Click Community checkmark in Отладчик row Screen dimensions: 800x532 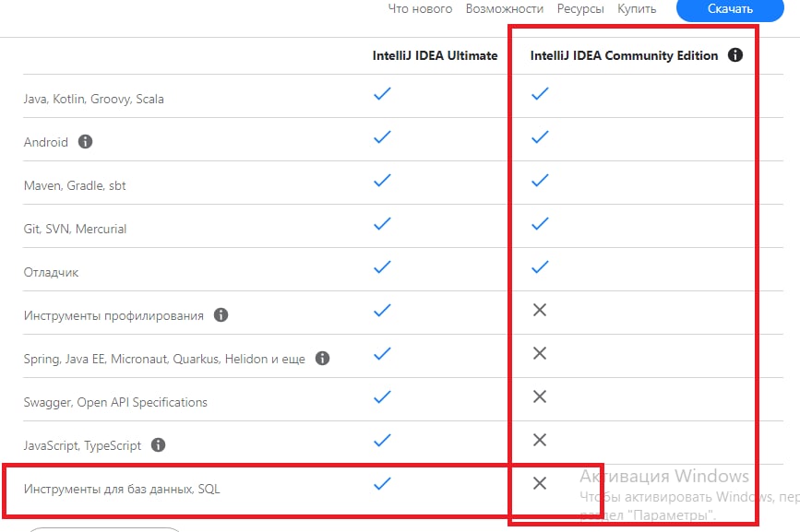tap(540, 267)
